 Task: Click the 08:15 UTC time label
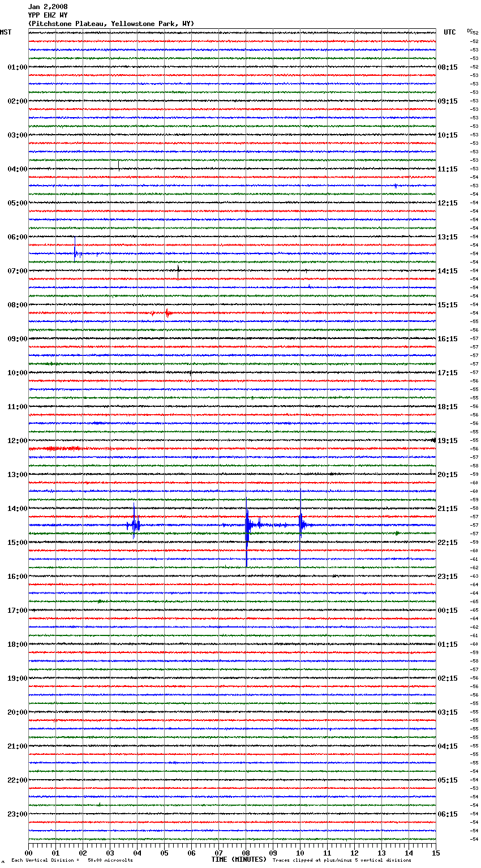[x=448, y=67]
